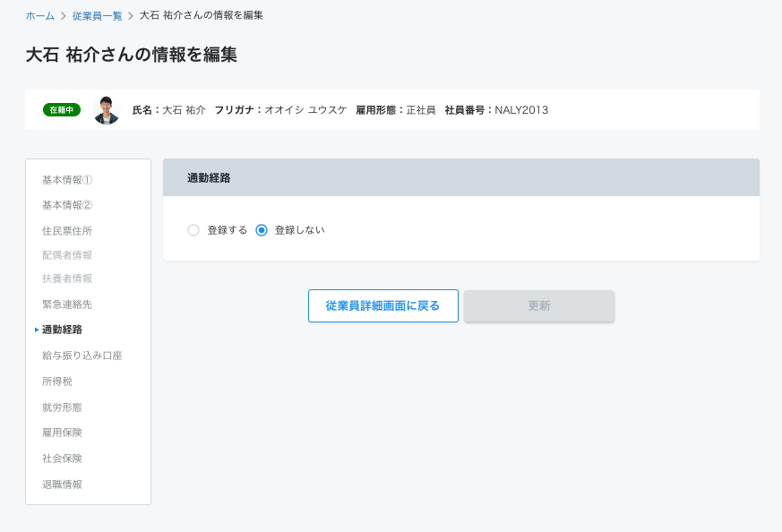Viewport: 782px width, 532px height.
Task: Open 給与振り込み口座 section
Action: [x=82, y=356]
